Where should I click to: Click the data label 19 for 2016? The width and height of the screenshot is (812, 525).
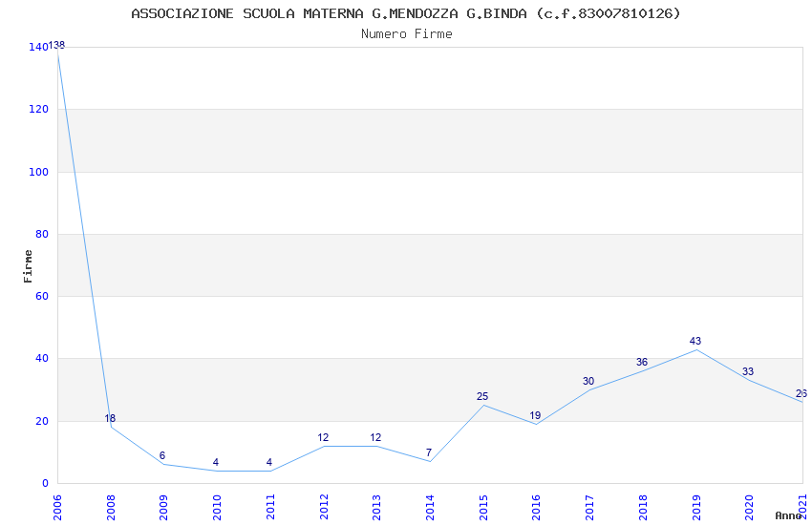click(535, 415)
